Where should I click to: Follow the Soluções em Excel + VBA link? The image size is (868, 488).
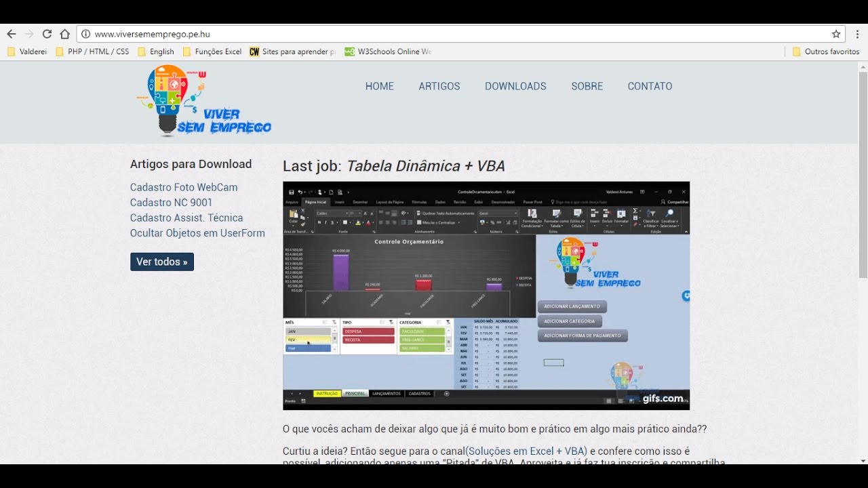[x=526, y=451]
